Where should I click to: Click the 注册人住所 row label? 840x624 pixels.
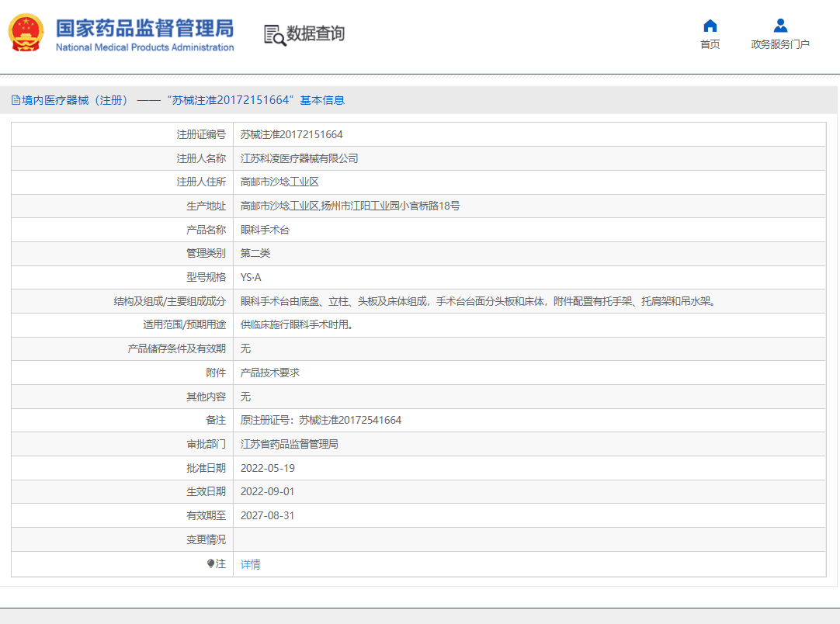(201, 182)
